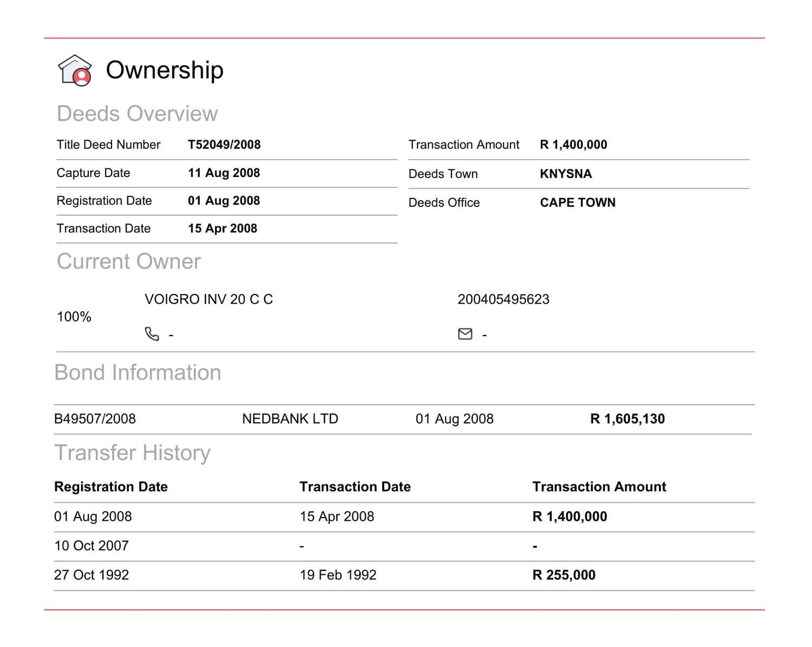
Task: Click the R 255,000 transfer amount
Action: [564, 575]
